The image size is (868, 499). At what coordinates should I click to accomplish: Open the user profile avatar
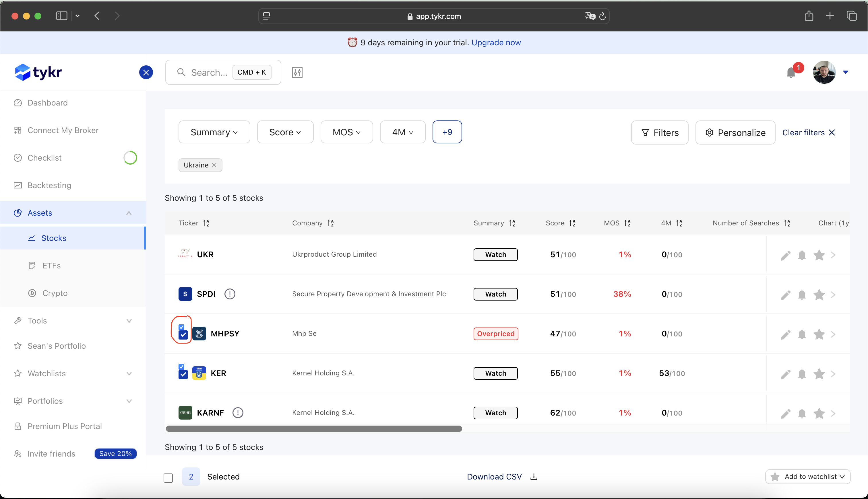click(824, 72)
